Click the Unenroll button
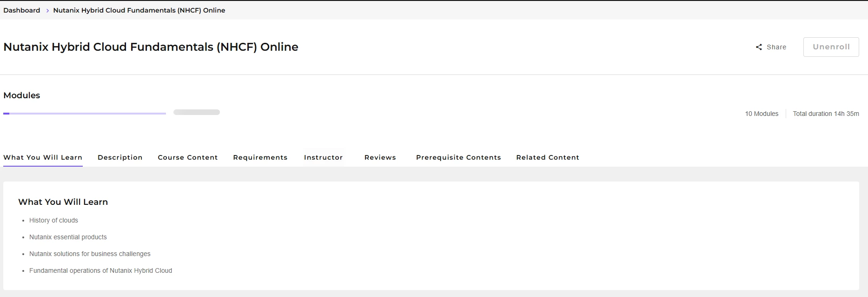868x297 pixels. coord(831,47)
